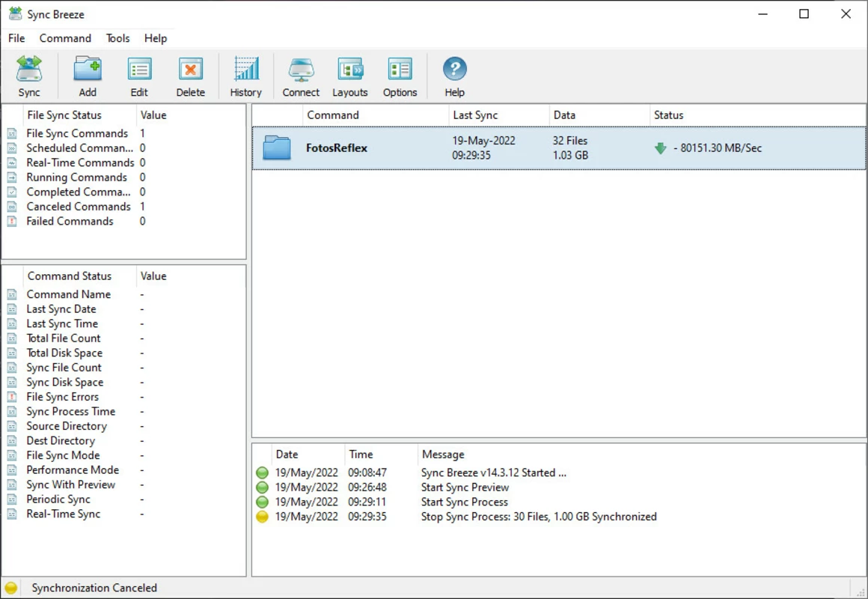Open the File menu
Screen dimensions: 868x599
coord(16,38)
